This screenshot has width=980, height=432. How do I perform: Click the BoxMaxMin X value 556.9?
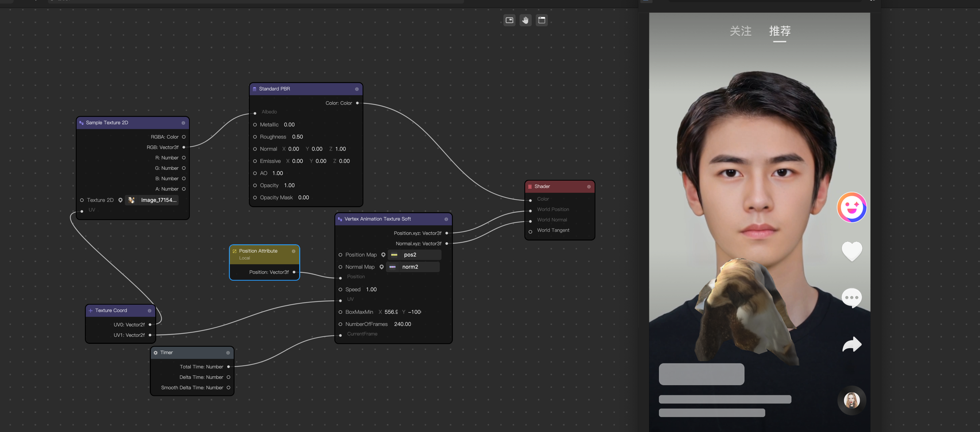coord(391,312)
